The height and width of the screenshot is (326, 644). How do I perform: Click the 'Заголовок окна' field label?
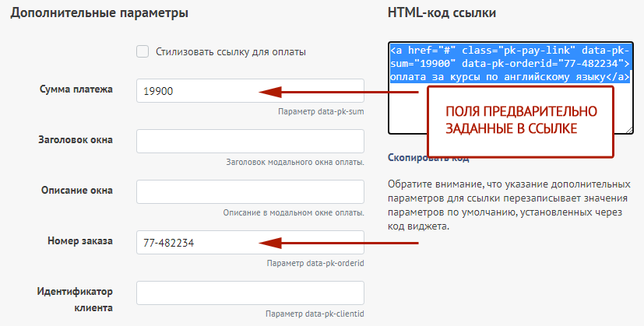click(x=75, y=140)
